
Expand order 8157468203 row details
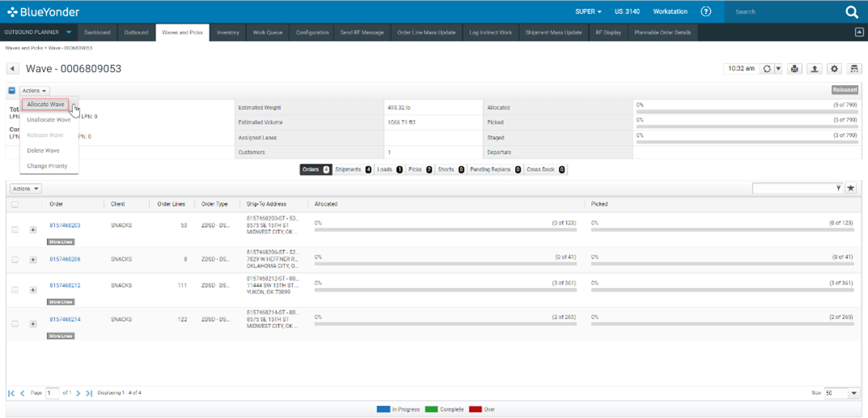33,229
